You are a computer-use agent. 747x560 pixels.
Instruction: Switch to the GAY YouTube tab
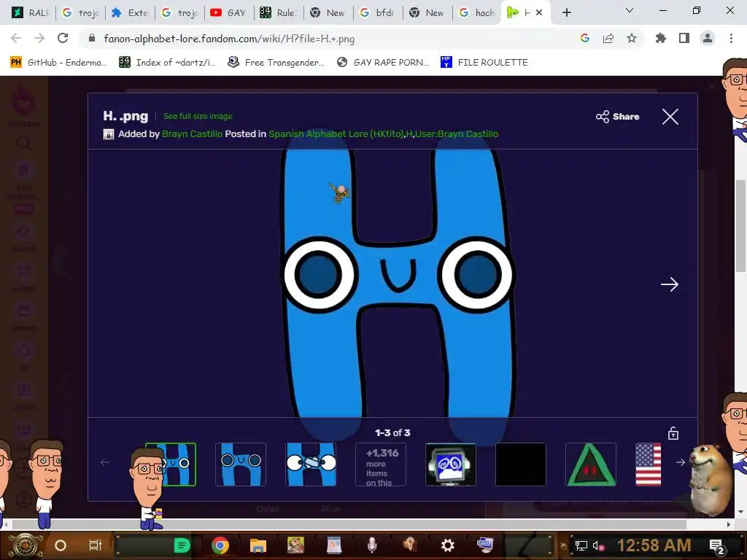coord(229,13)
